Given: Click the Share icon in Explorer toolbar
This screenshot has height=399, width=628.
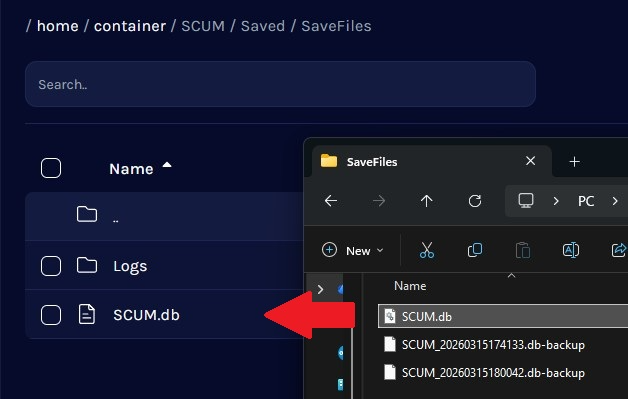Looking at the screenshot, I should coord(619,250).
